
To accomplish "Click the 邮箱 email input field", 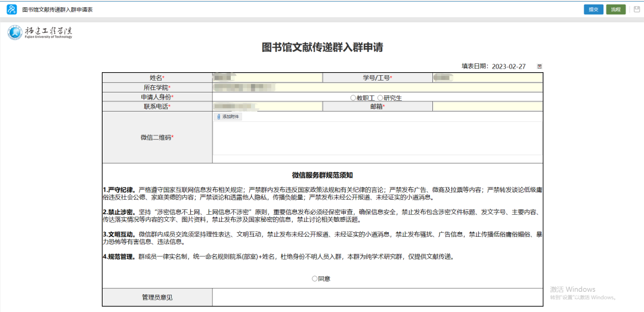I will [x=488, y=107].
